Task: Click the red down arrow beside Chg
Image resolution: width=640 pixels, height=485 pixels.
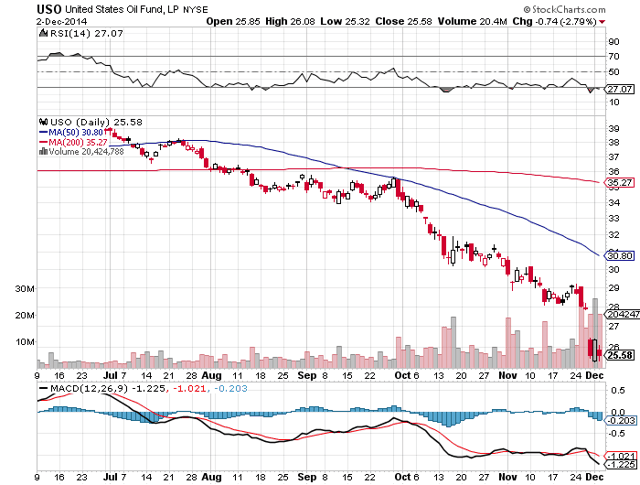Action: [602, 22]
